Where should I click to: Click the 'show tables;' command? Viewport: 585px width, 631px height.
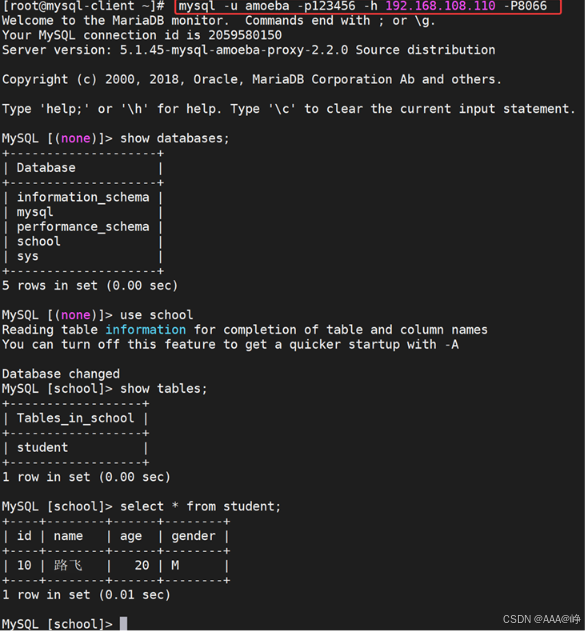click(164, 389)
